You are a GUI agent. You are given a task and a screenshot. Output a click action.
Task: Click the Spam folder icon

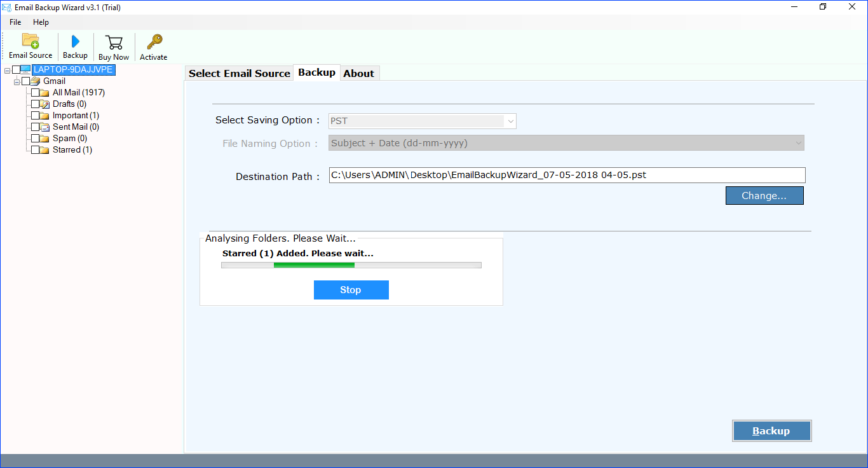(44, 139)
